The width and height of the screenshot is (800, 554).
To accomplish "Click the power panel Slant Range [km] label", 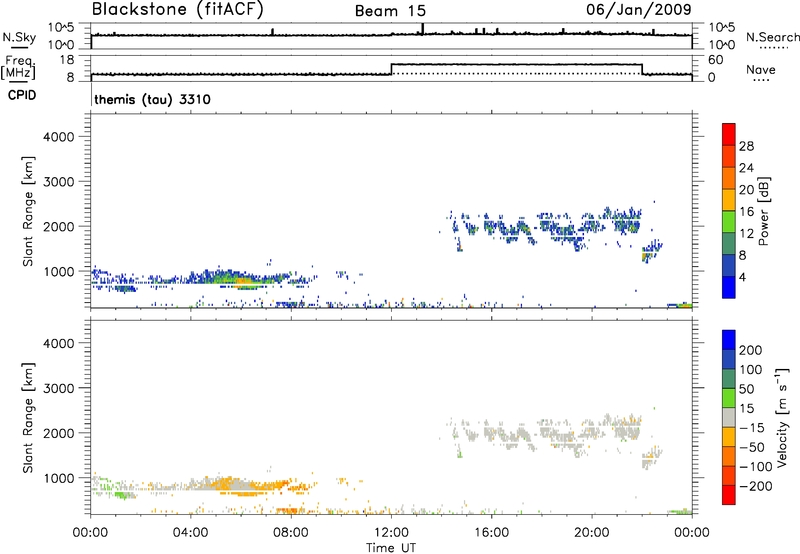I will click(x=29, y=211).
